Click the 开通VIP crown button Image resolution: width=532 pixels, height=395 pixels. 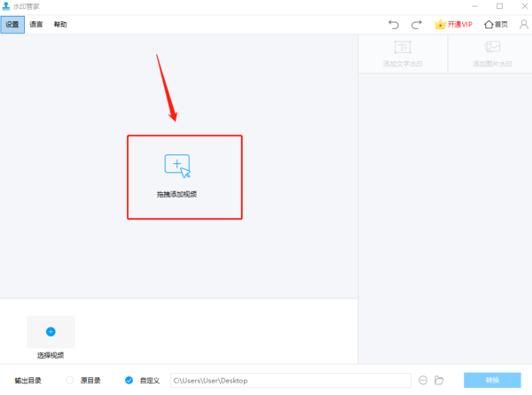(455, 25)
